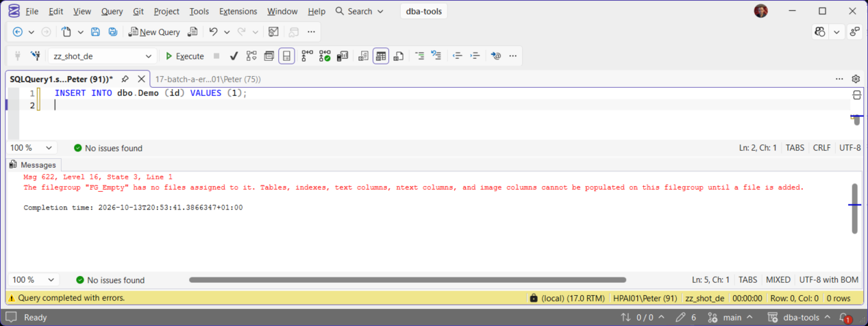Click the Copilot icon in title area

click(x=820, y=32)
